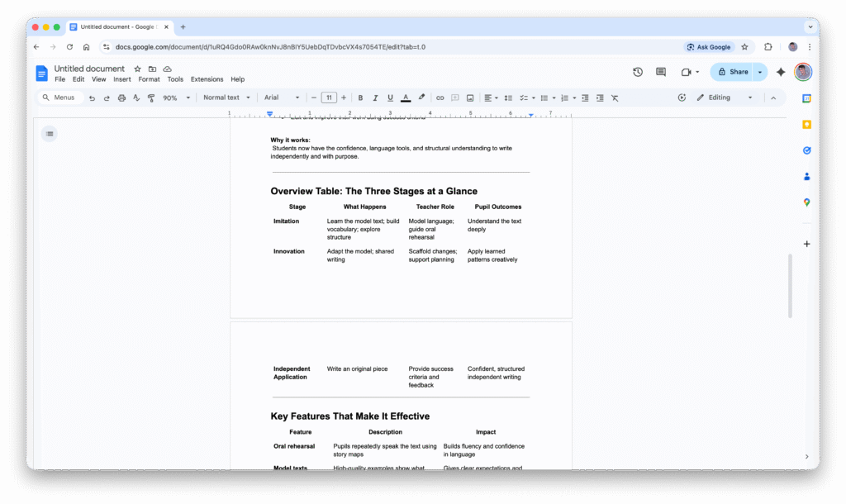Click the insert image icon
This screenshot has width=846, height=504.
click(470, 97)
